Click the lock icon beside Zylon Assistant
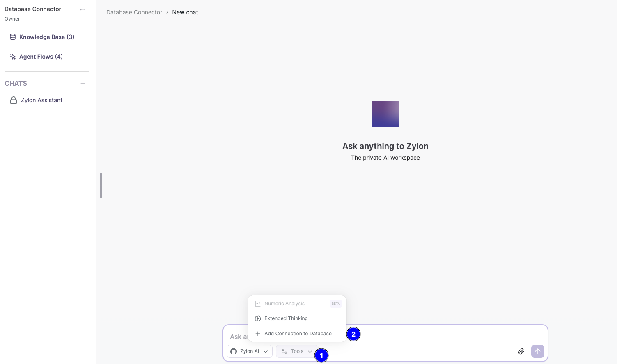The width and height of the screenshot is (617, 364). (x=14, y=100)
